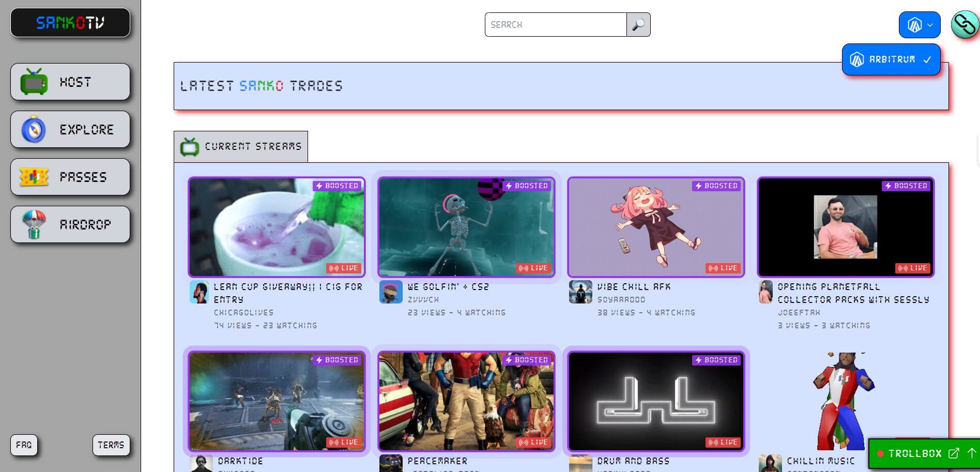Open the Drum and Bass stream thumbnail
The image size is (980, 472).
(x=656, y=401)
